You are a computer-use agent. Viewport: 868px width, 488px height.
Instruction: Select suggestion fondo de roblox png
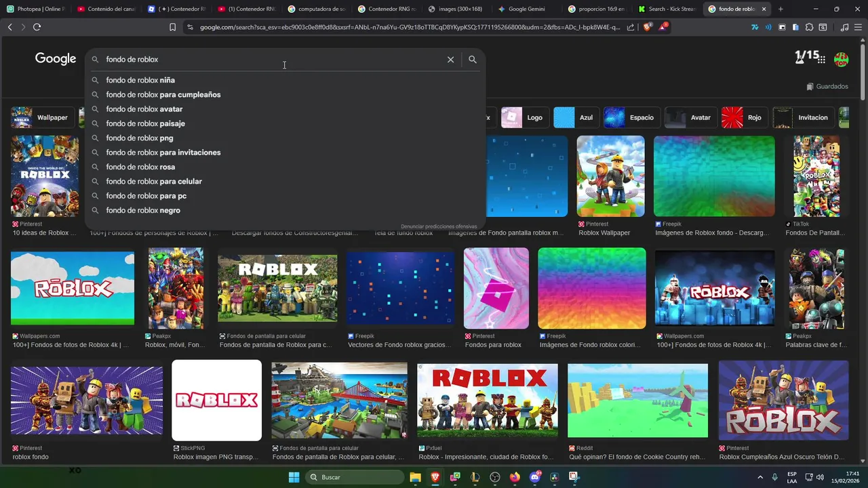(x=285, y=138)
